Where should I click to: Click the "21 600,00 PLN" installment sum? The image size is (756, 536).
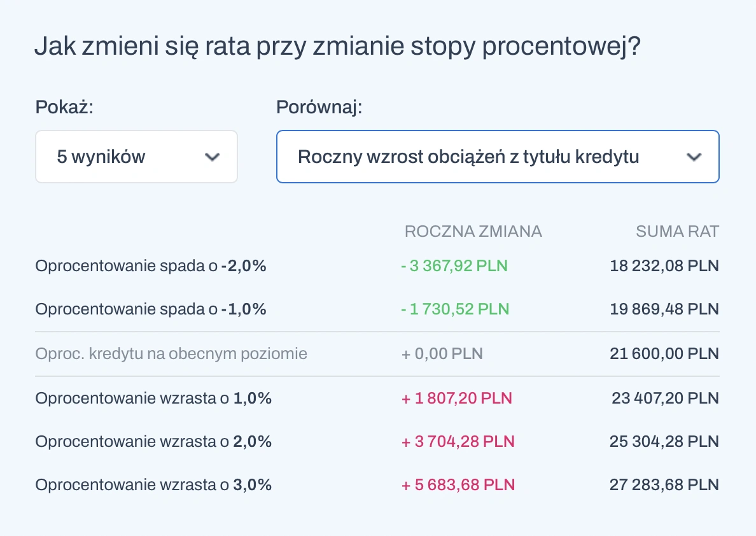664,353
